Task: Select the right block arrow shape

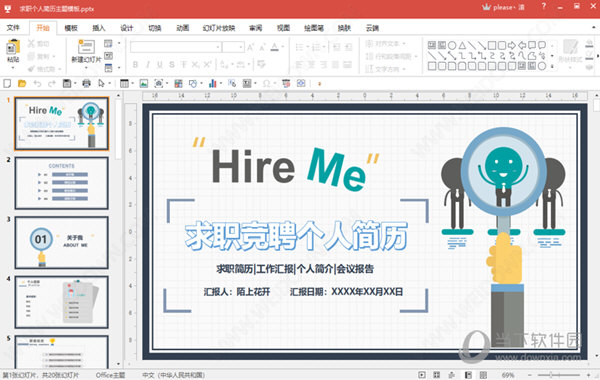Action: (x=512, y=46)
